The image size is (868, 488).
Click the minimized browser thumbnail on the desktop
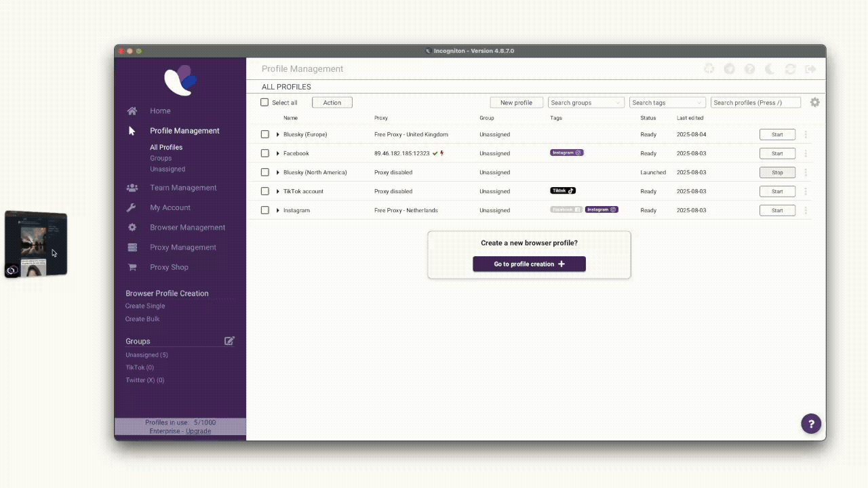point(36,244)
